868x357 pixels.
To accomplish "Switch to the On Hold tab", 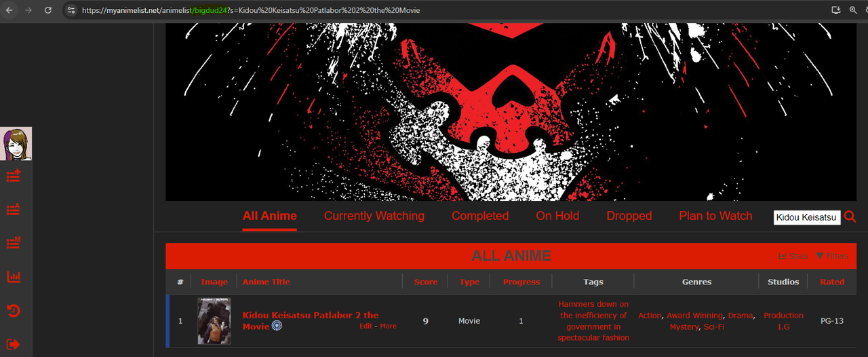I will [557, 216].
